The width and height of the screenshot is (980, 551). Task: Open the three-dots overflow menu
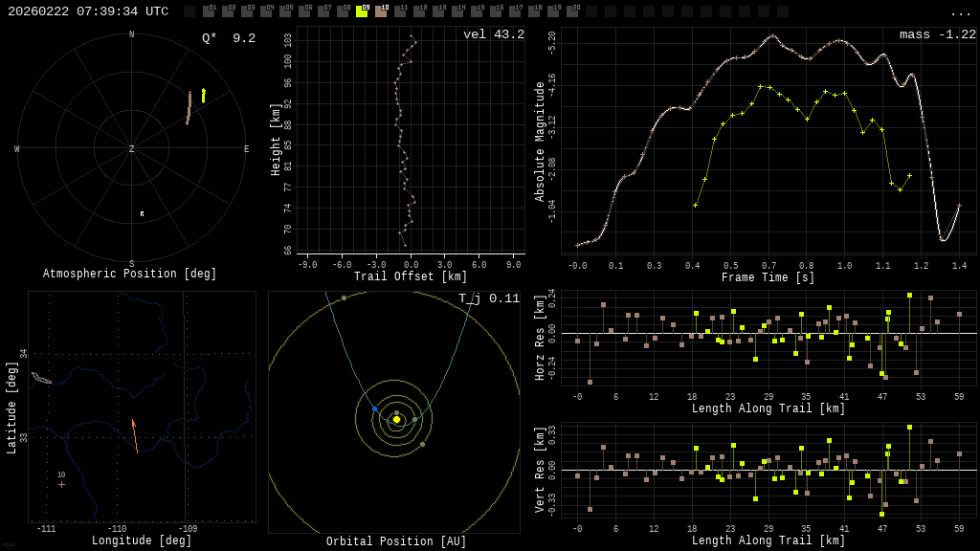[960, 12]
